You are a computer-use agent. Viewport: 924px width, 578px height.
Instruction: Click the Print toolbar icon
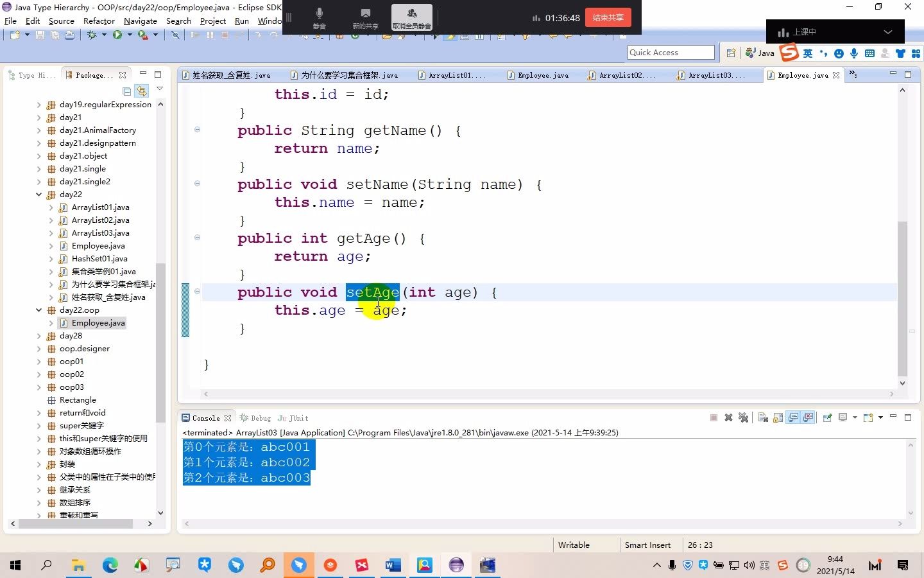point(69,35)
